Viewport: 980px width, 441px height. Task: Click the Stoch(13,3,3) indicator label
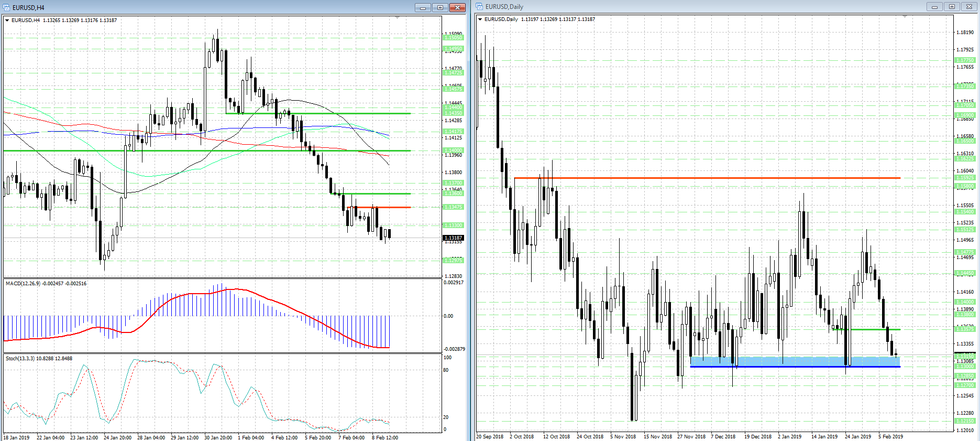coord(39,359)
